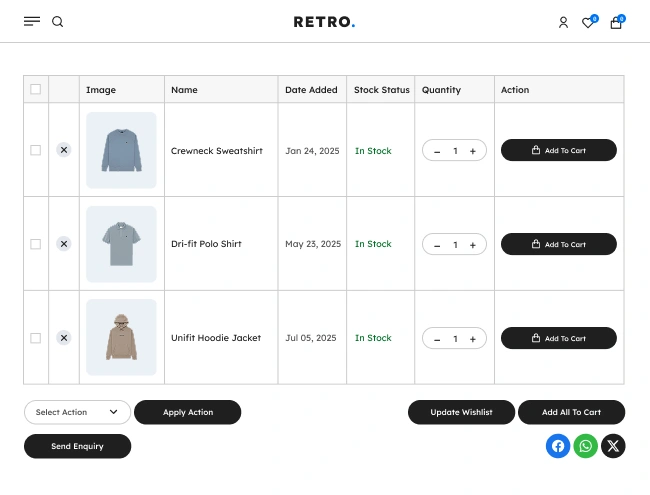Increase quantity of Dri-fit Polo Shirt
The height and width of the screenshot is (495, 650).
[x=473, y=245]
